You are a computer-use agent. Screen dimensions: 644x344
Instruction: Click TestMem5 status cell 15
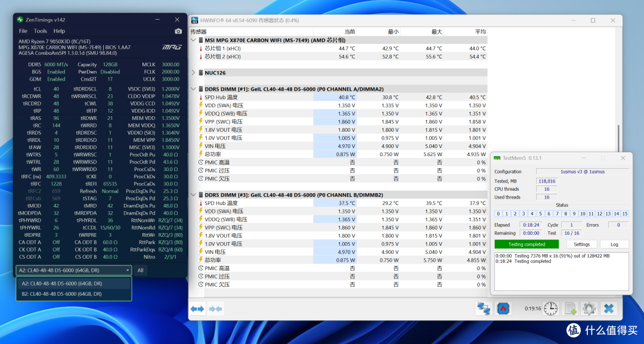[625, 214]
